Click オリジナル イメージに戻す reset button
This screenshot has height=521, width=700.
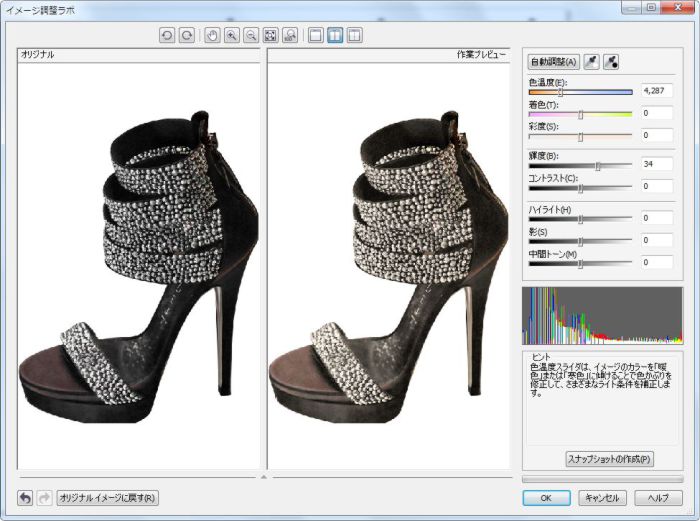(107, 497)
